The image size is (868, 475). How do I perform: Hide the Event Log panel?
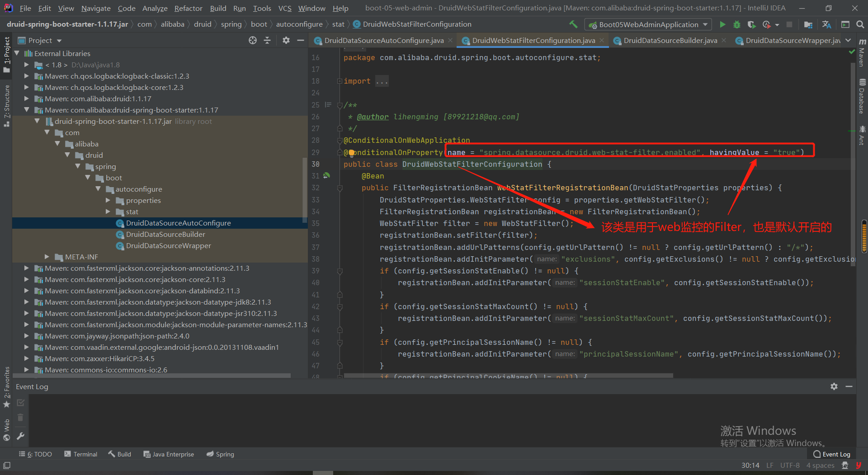point(849,386)
